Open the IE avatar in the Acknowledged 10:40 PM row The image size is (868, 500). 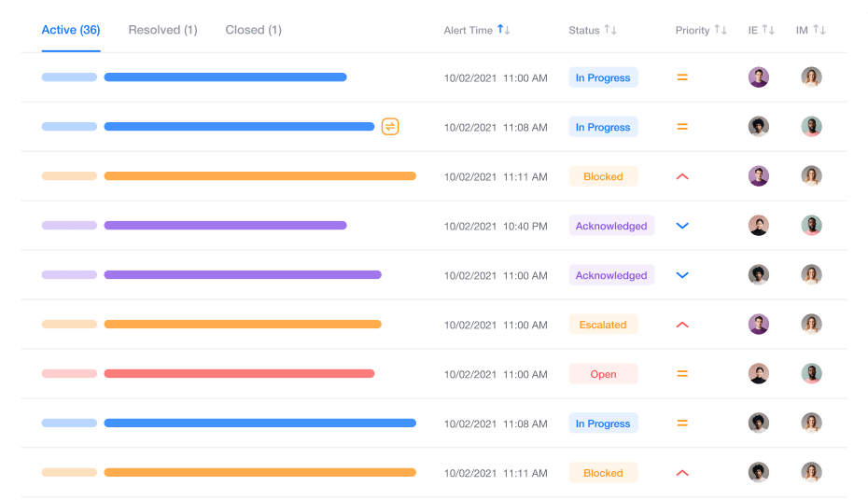coord(759,225)
